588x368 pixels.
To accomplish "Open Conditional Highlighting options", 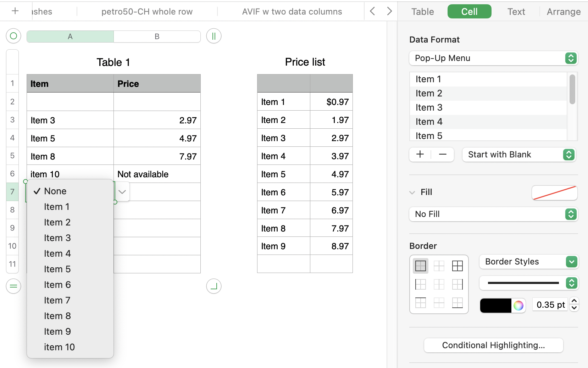I will [x=493, y=345].
